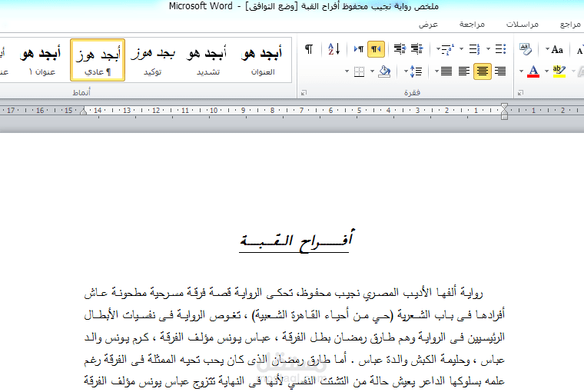This screenshot has width=584, height=392.
Task: Open line spacing dropdown arrow
Action: pos(406,71)
